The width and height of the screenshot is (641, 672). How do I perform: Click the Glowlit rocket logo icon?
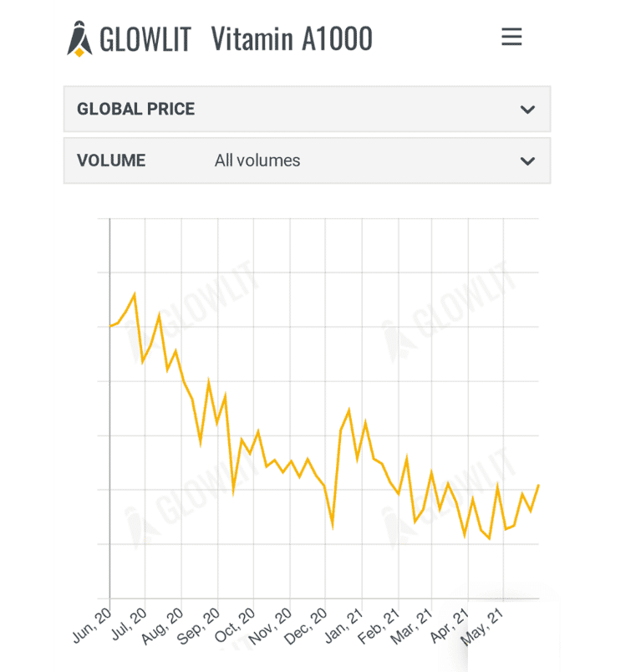(x=79, y=38)
